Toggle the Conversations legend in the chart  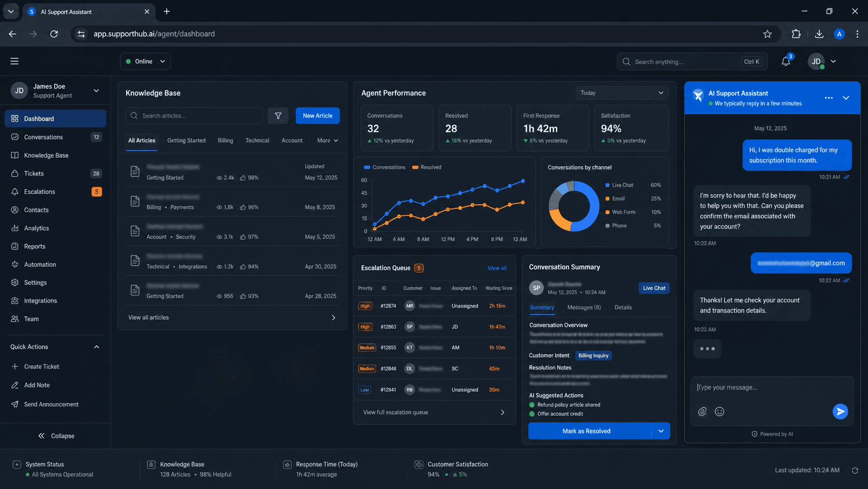[x=385, y=167]
